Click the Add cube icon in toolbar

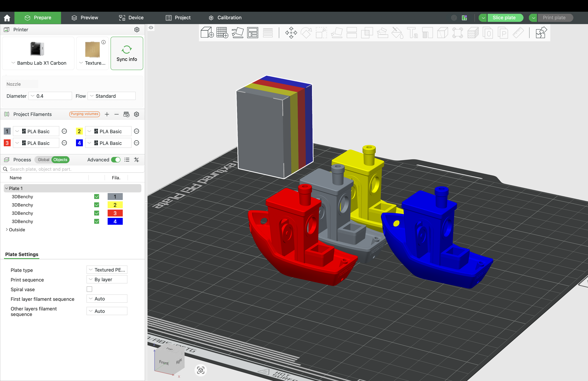tap(207, 33)
